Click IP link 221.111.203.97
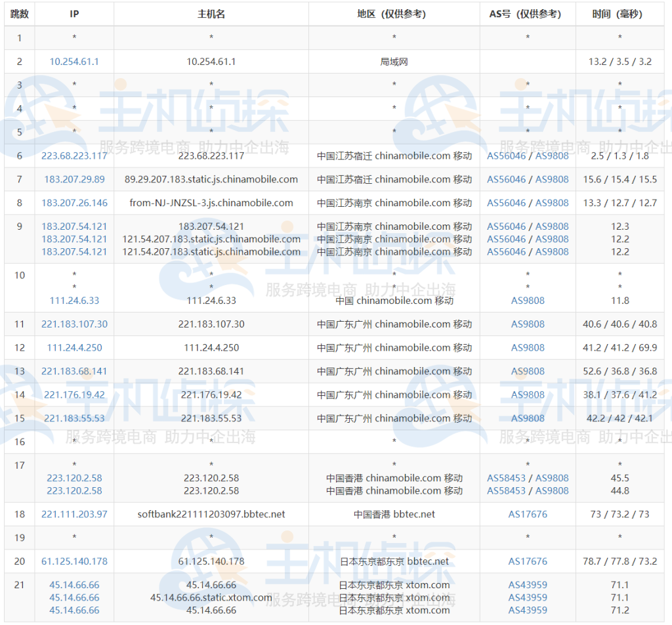 [x=74, y=514]
